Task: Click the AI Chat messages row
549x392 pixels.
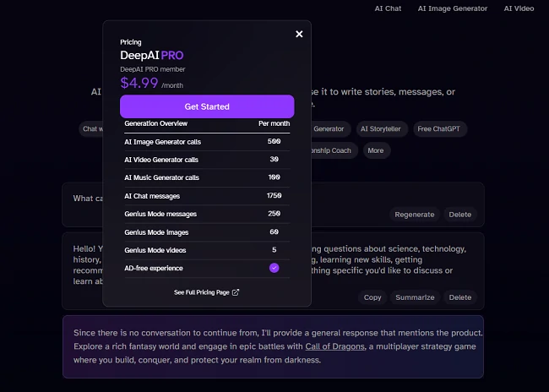Action: (x=207, y=196)
